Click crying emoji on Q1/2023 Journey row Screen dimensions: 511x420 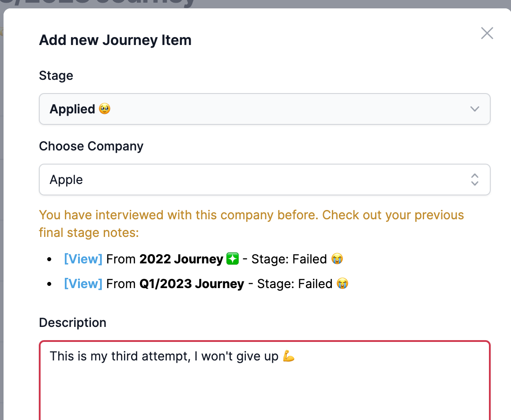[342, 284]
